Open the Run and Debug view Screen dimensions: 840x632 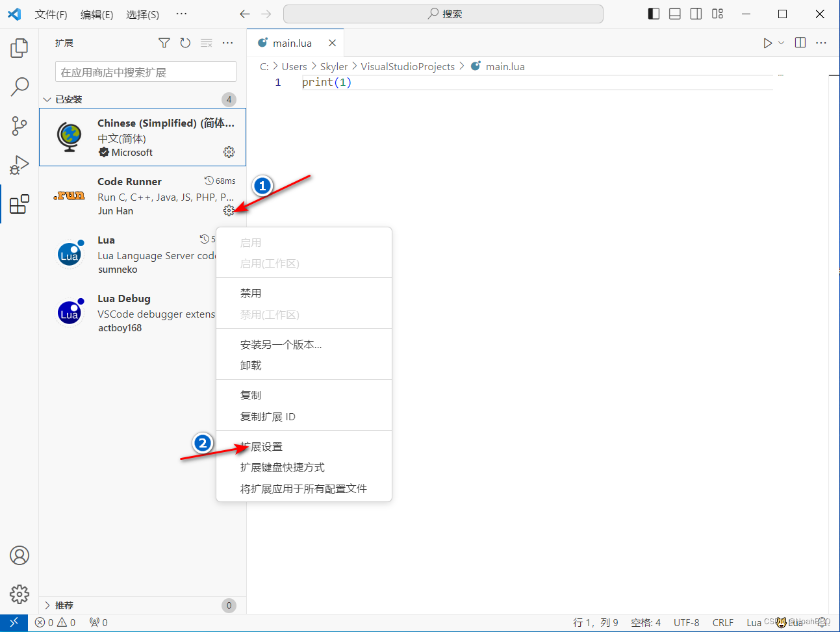coord(19,165)
